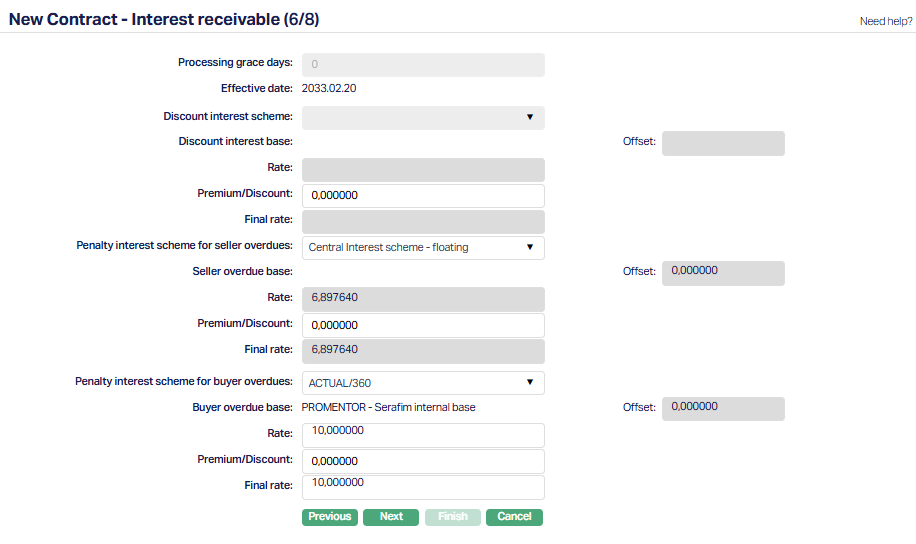Open the Need help? link

[885, 21]
